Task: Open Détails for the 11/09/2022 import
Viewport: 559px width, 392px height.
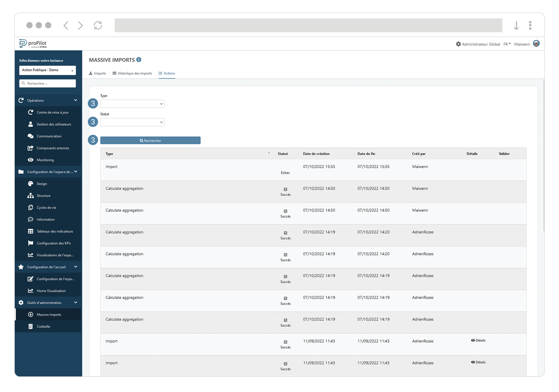Action: [479, 340]
